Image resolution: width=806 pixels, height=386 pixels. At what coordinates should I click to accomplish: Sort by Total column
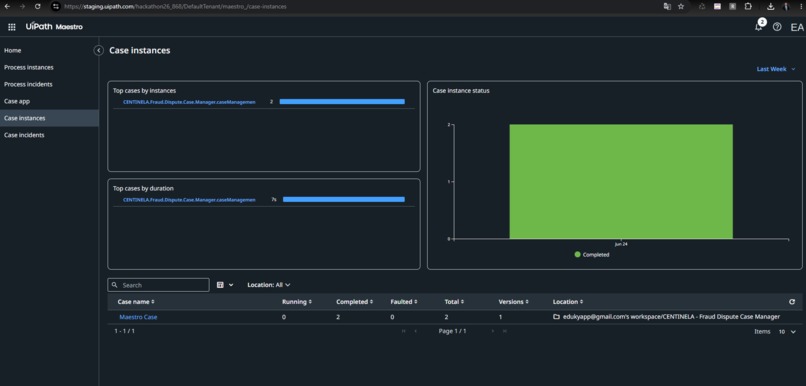(454, 302)
